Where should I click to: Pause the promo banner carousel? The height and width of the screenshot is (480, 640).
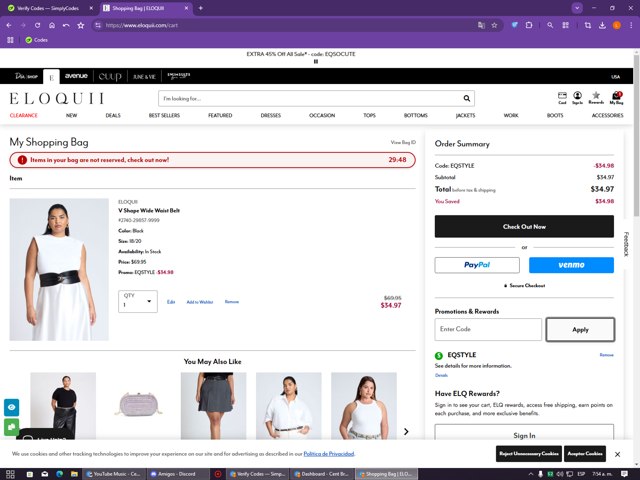tap(316, 62)
